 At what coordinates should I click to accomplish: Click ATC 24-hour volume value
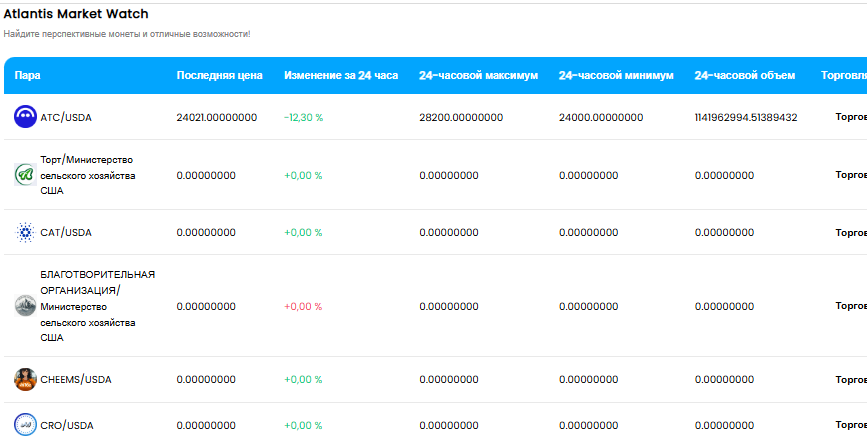tap(746, 117)
